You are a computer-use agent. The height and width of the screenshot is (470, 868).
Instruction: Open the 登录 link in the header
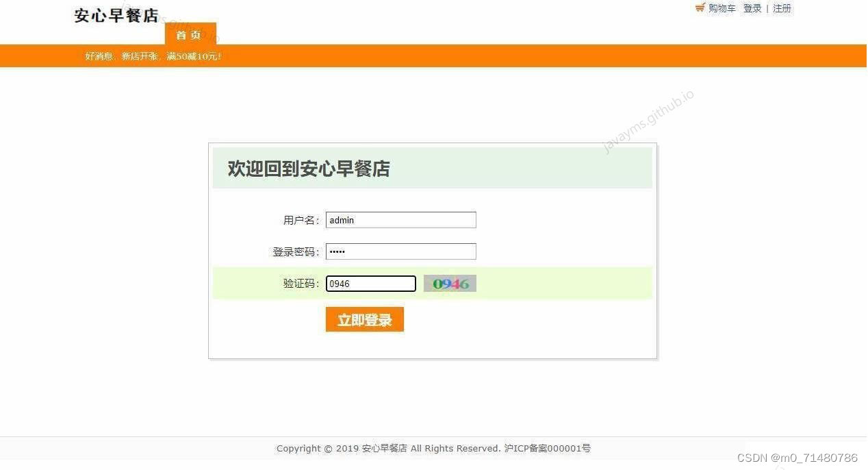[752, 8]
